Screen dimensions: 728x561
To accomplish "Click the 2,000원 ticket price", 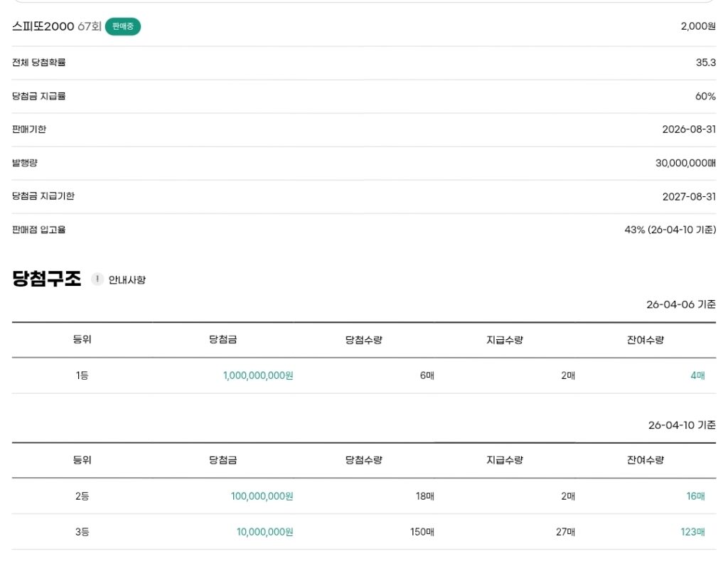I will [x=697, y=26].
